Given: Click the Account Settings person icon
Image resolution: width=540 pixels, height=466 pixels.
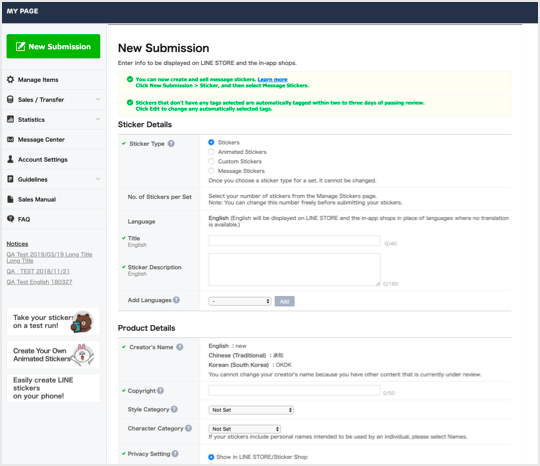Looking at the screenshot, I should click(x=11, y=159).
